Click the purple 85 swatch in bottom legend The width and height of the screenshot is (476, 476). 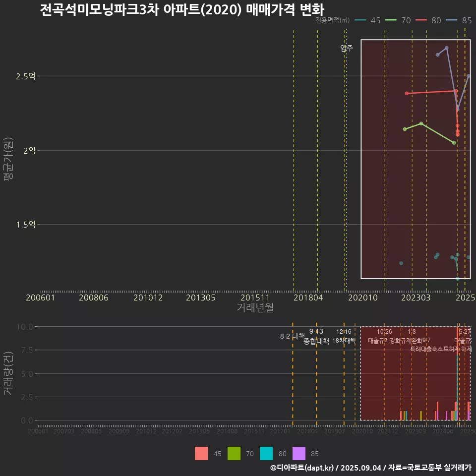(298, 453)
